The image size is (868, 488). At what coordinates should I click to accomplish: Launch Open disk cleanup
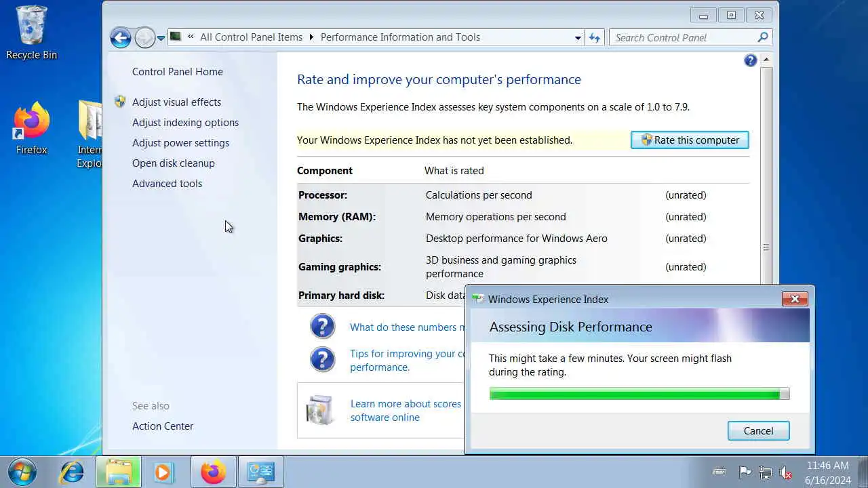click(x=173, y=163)
